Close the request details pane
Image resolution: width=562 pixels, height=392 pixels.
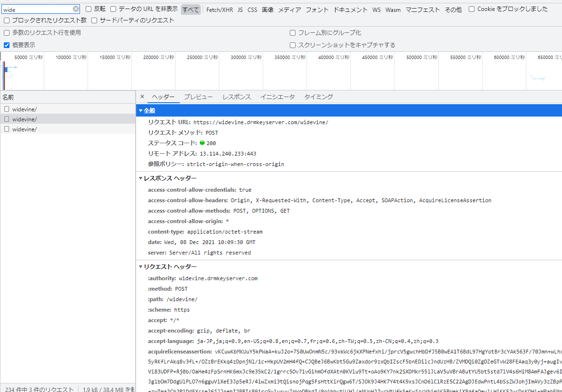pos(142,97)
